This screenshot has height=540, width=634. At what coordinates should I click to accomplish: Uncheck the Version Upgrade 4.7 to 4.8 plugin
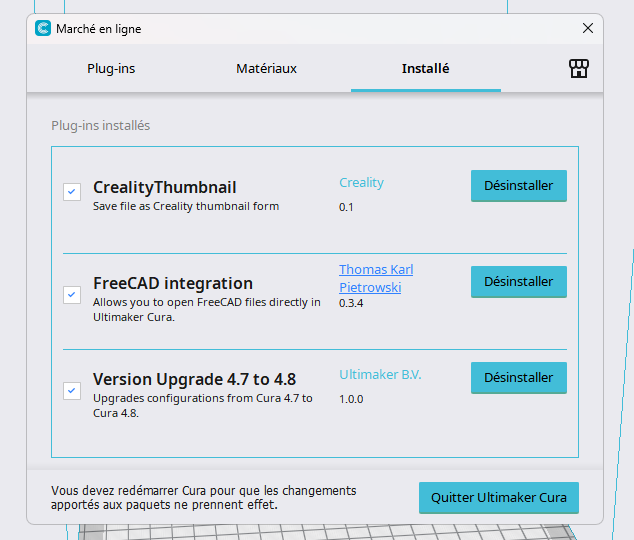pos(72,391)
